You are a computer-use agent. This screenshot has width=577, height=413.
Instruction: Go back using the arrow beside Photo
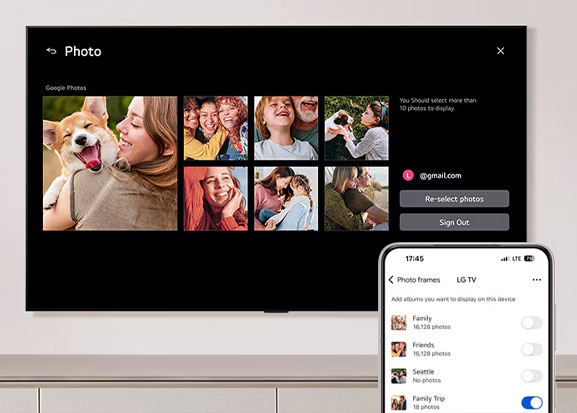tap(51, 51)
